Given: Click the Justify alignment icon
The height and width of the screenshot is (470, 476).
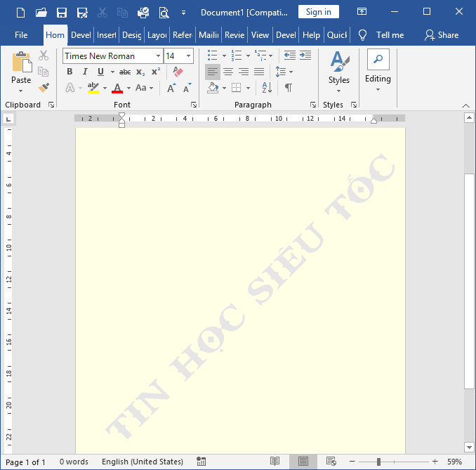Looking at the screenshot, I should 259,72.
